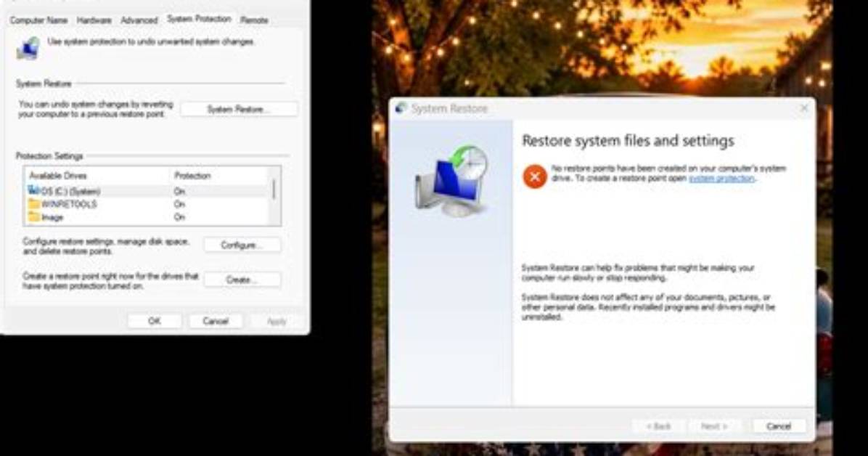Switch to the Remote tab
The height and width of the screenshot is (456, 868).
tap(254, 20)
